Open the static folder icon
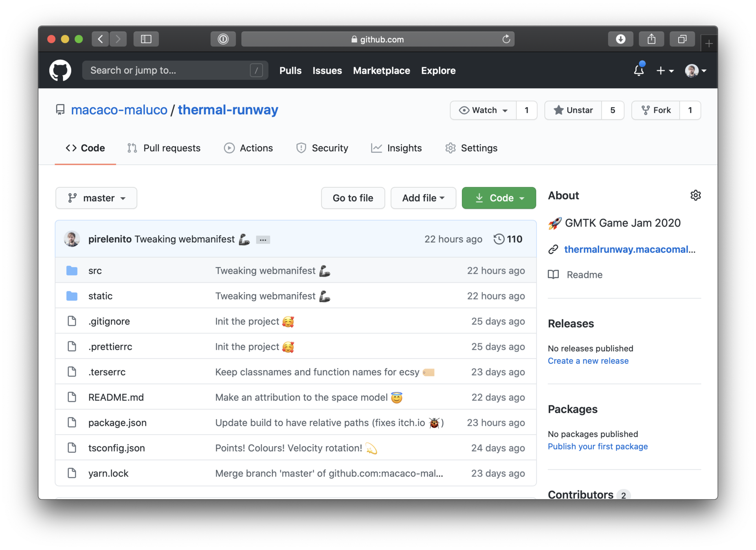The width and height of the screenshot is (756, 550). [72, 296]
